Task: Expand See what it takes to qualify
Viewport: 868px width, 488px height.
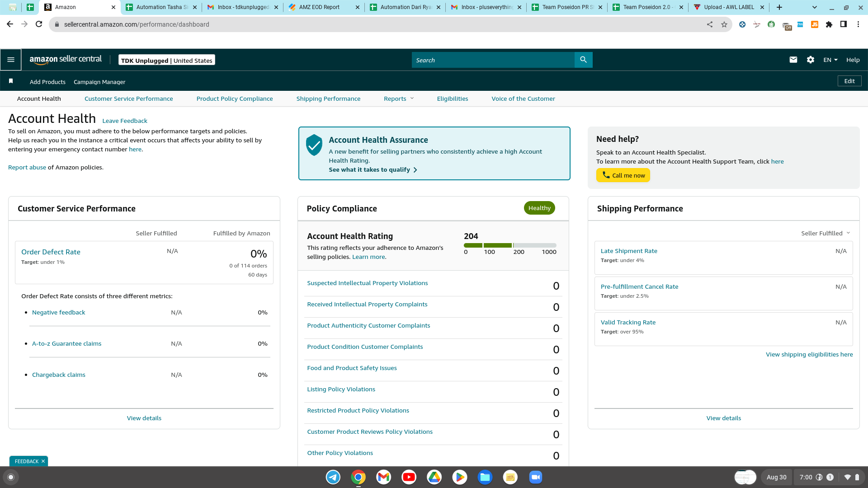Action: (x=373, y=169)
